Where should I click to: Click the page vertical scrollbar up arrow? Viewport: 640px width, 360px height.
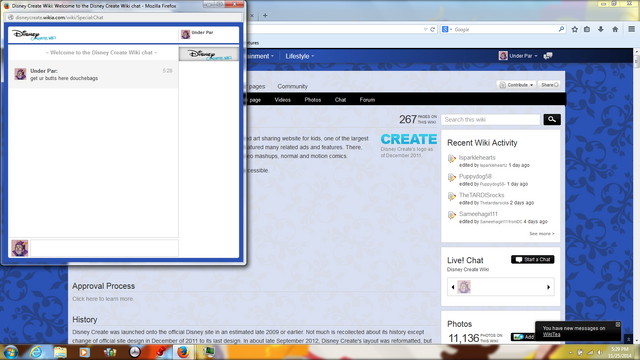pos(636,53)
